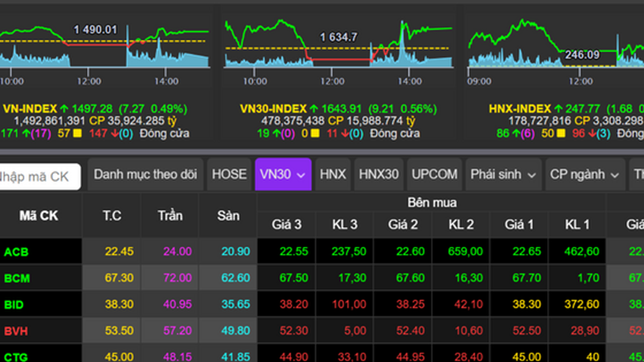Click BCM bid price 67.70

[526, 278]
